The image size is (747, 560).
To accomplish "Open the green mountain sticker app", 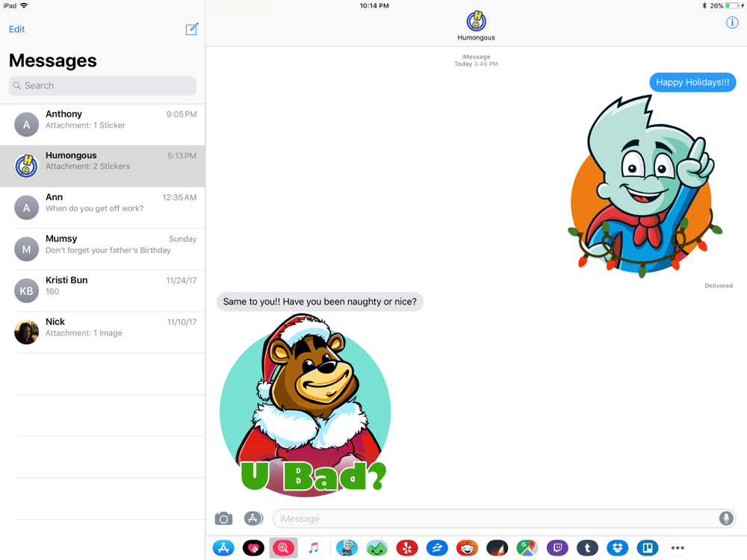I will [x=376, y=547].
